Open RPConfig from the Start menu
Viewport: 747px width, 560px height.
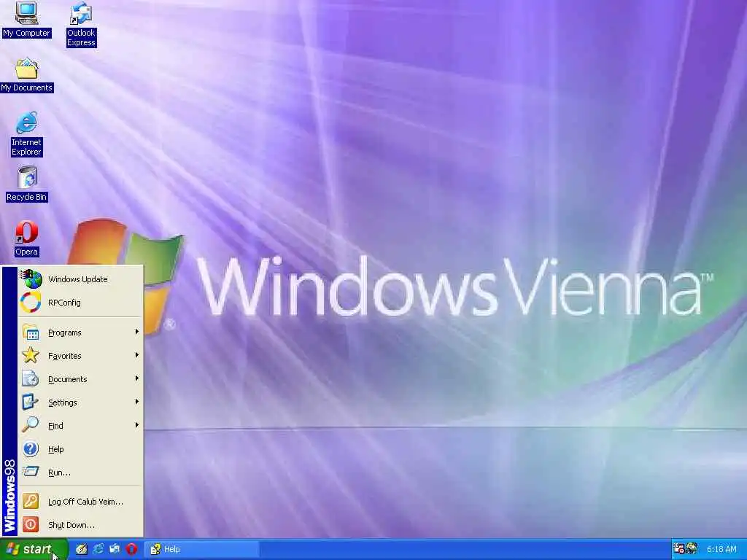80,303
